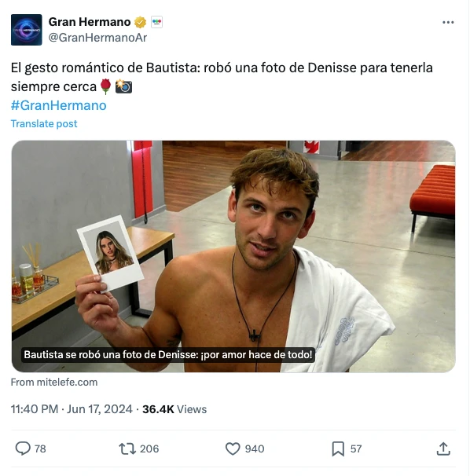
Task: Click the 940 likes count
Action: click(x=255, y=449)
